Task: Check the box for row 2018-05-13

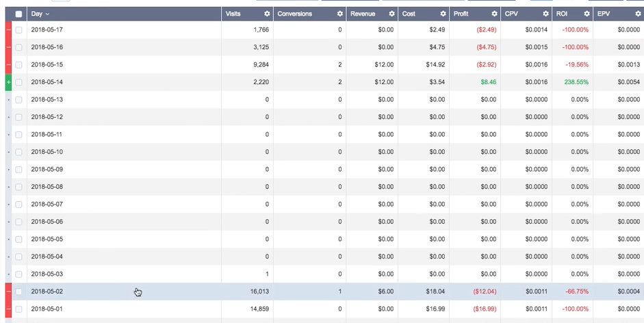Action: (x=18, y=100)
